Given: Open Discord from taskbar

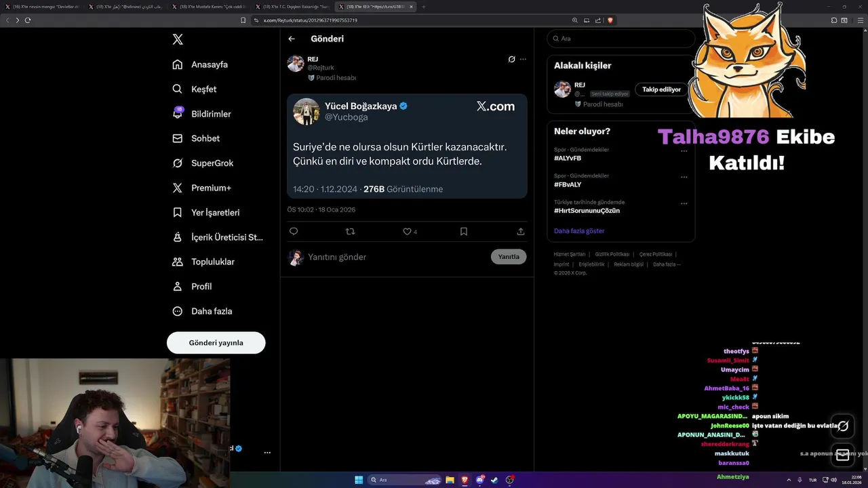Looking at the screenshot, I should 480,480.
